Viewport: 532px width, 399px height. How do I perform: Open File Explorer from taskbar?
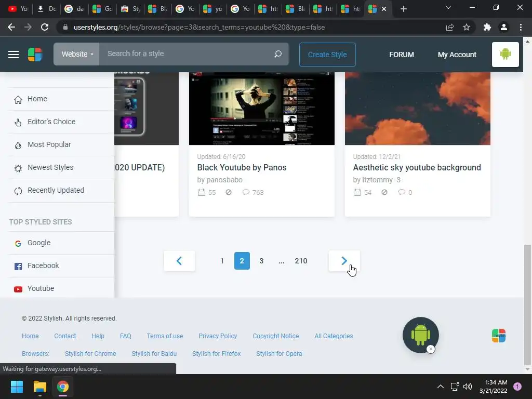click(39, 387)
